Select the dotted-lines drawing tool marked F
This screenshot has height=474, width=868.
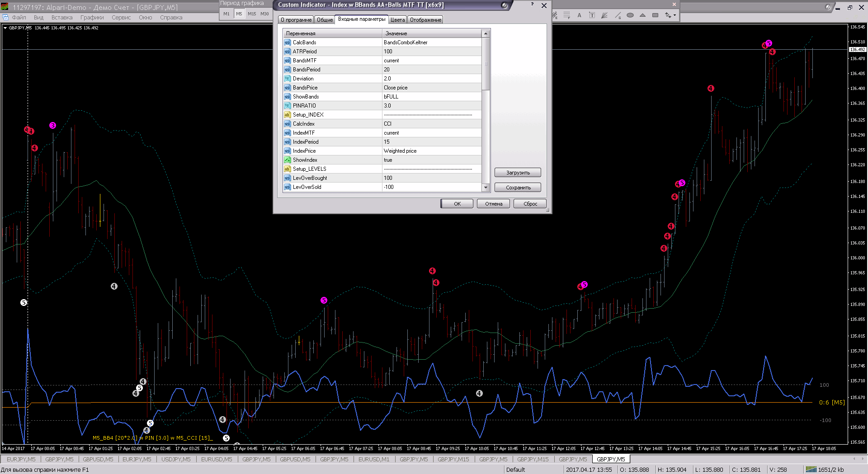567,15
